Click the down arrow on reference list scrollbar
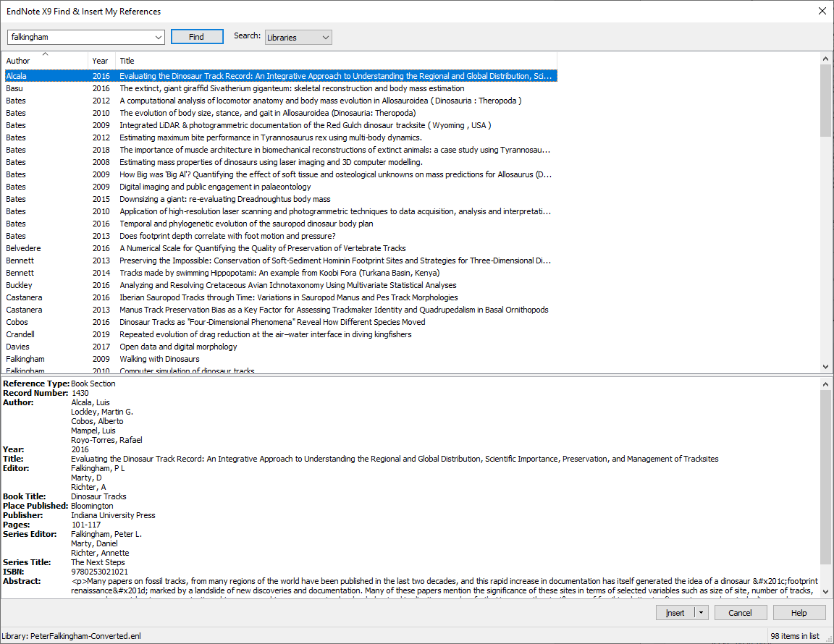This screenshot has height=644, width=834. tap(826, 366)
